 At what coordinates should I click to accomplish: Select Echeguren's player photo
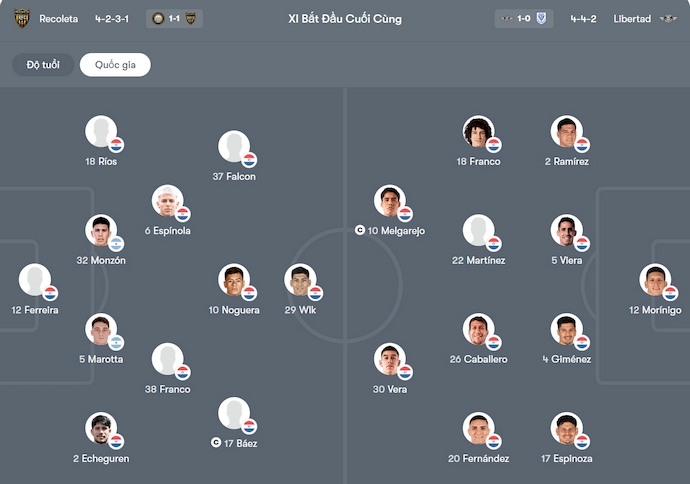100,429
